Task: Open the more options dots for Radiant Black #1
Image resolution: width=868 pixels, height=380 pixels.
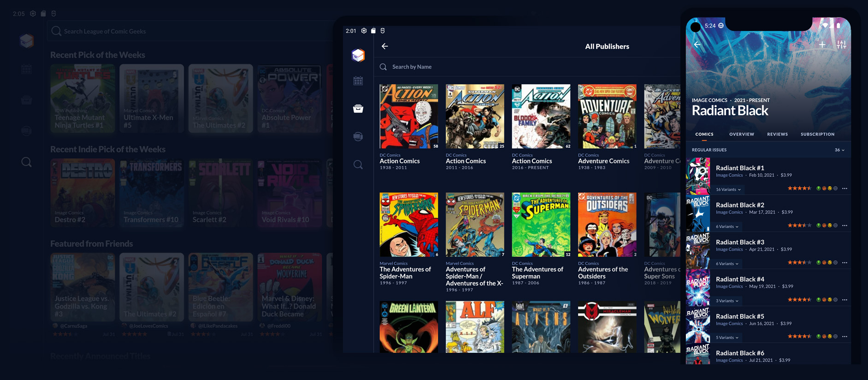Action: (x=844, y=188)
